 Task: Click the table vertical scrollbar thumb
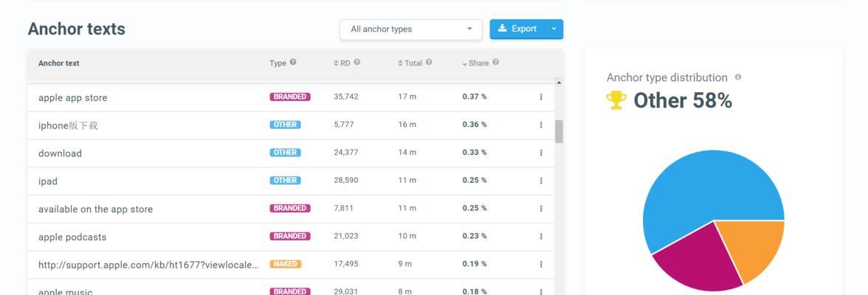559,131
